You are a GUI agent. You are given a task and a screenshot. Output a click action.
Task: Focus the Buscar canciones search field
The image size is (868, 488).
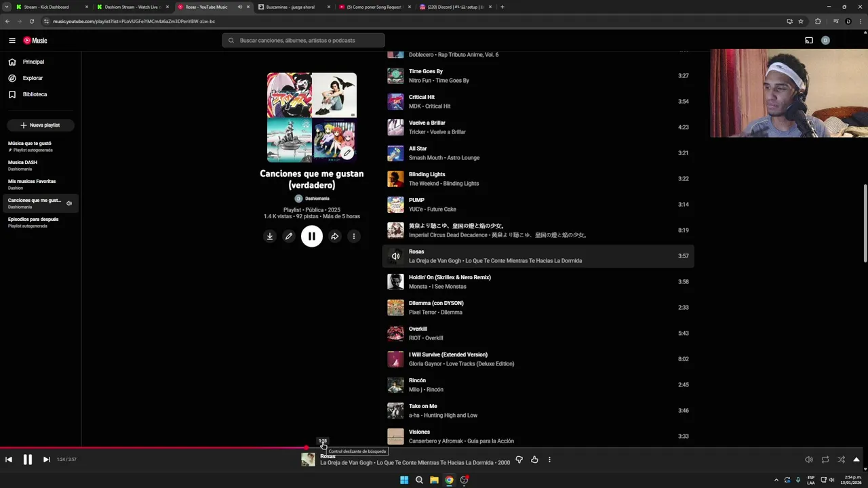(303, 41)
